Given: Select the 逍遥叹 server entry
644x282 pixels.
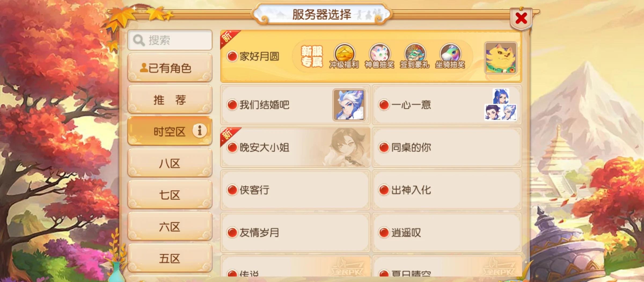Looking at the screenshot, I should [447, 233].
